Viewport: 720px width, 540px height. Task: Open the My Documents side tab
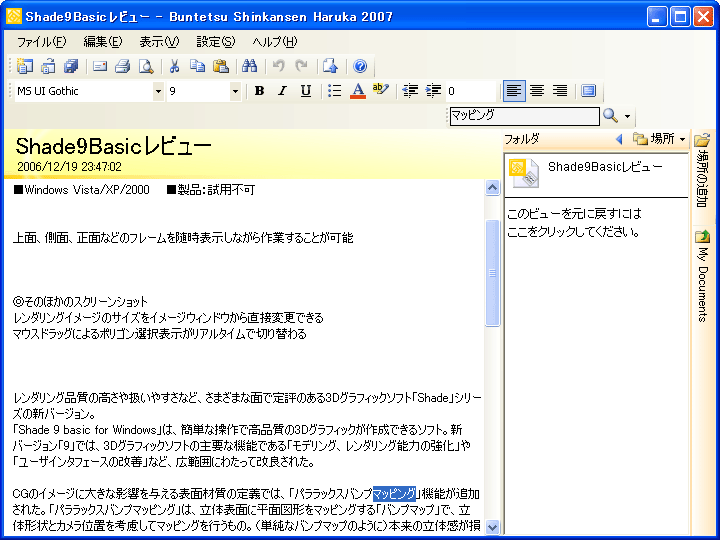(702, 275)
